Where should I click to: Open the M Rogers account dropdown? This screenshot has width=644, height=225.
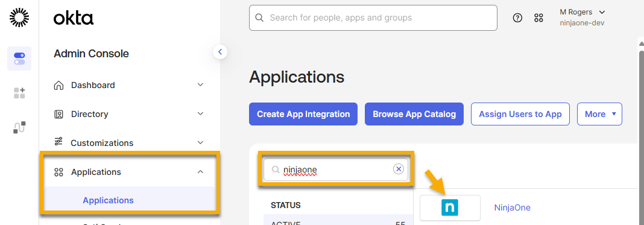pyautogui.click(x=582, y=12)
